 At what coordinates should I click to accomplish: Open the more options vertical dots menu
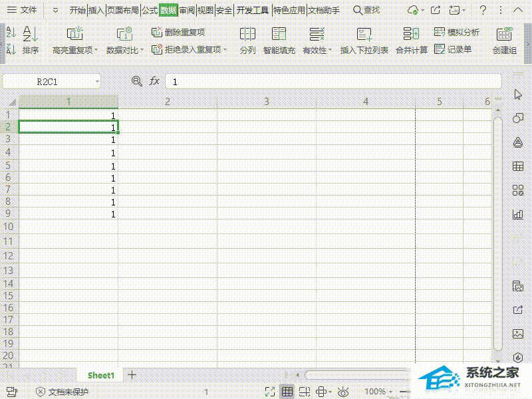(501, 10)
